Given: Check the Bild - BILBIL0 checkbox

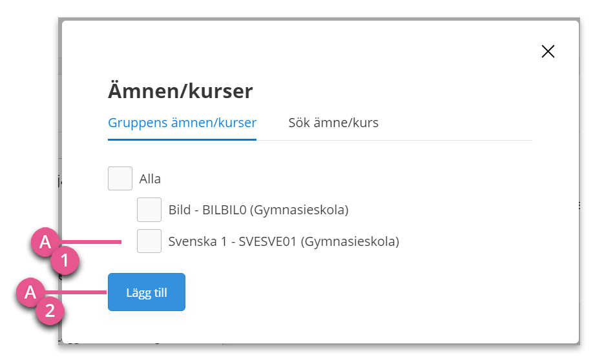Looking at the screenshot, I should click(x=149, y=210).
